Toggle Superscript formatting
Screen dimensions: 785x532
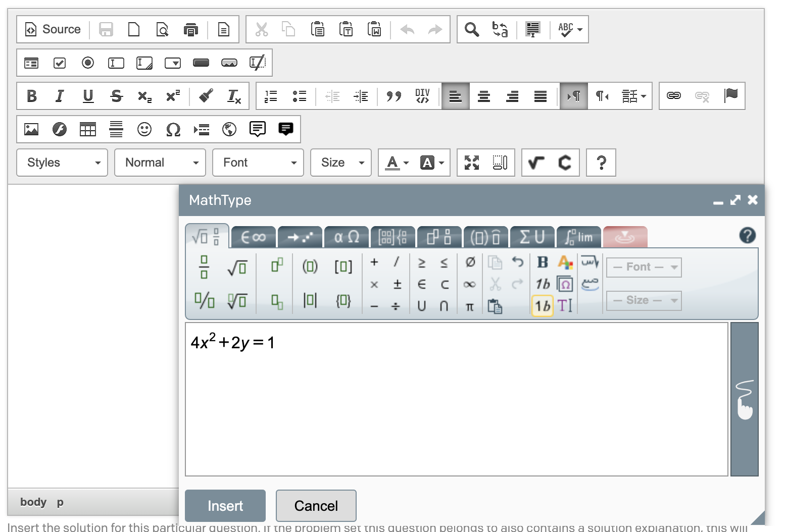(173, 96)
